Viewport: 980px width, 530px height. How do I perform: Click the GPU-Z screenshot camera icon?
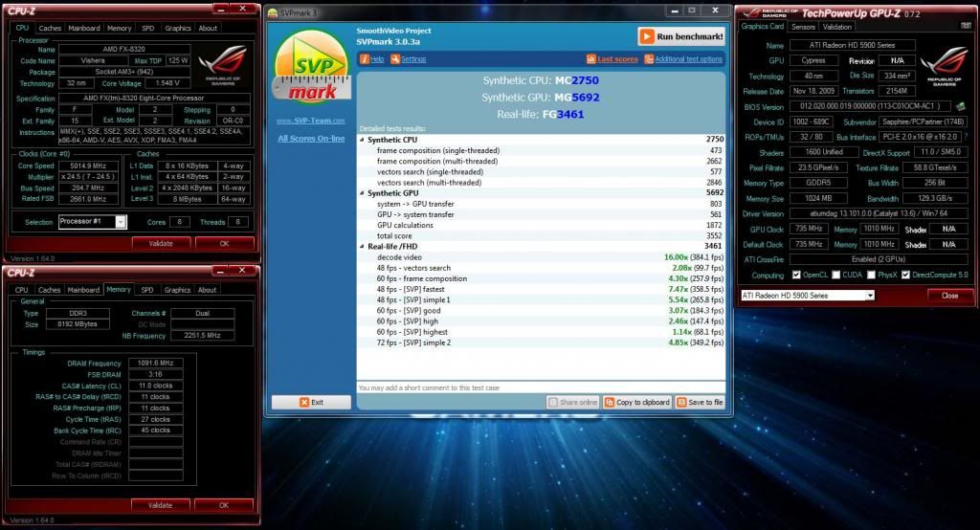coord(966,26)
